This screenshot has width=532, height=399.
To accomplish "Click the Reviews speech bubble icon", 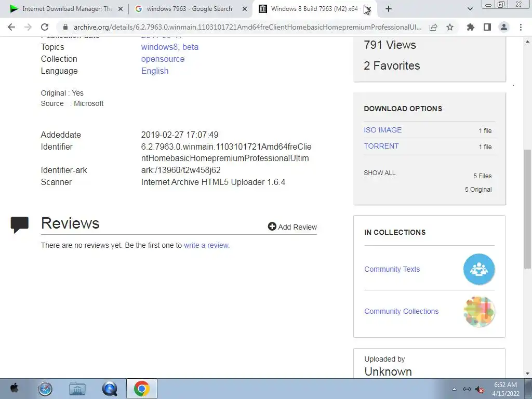I will point(20,224).
